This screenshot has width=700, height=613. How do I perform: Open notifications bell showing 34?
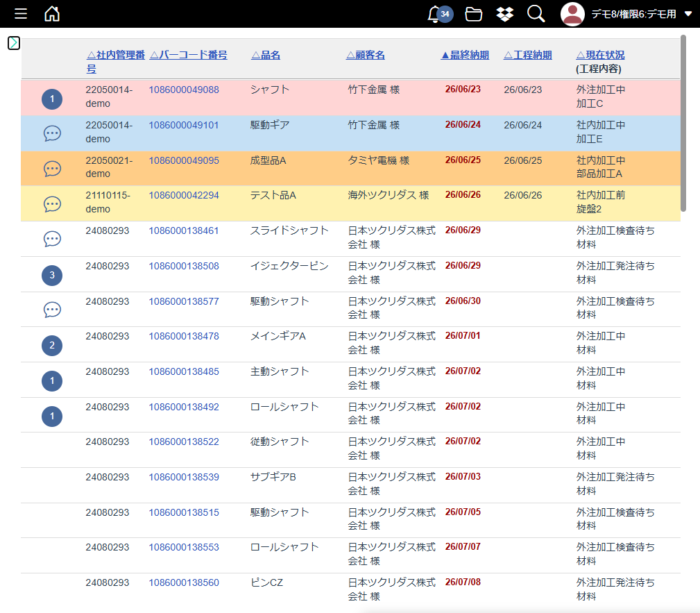440,15
